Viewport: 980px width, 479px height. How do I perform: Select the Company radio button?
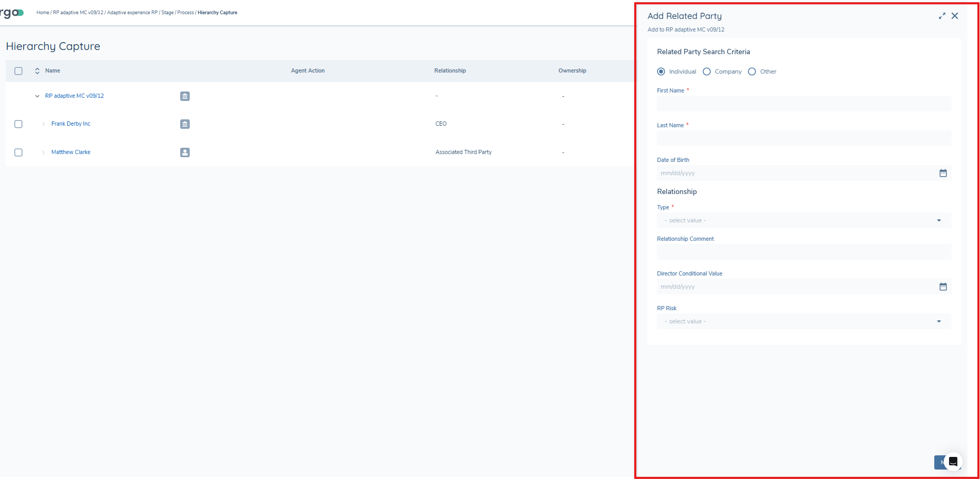coord(707,72)
